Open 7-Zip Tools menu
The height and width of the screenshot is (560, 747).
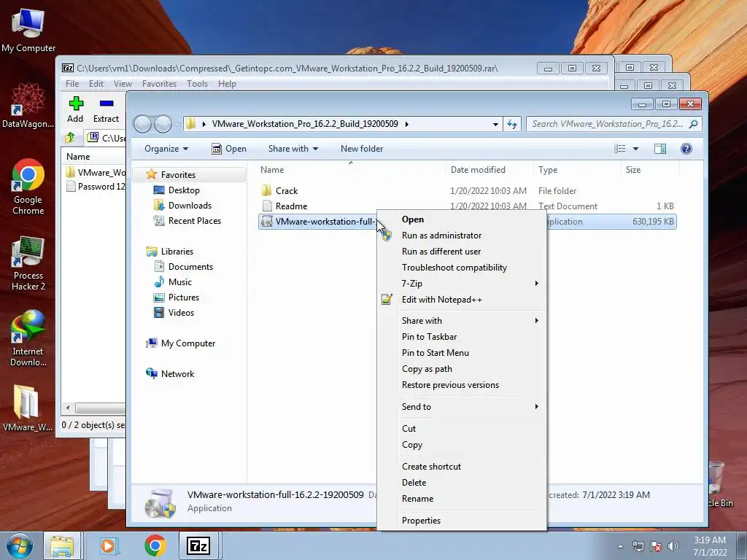197,84
